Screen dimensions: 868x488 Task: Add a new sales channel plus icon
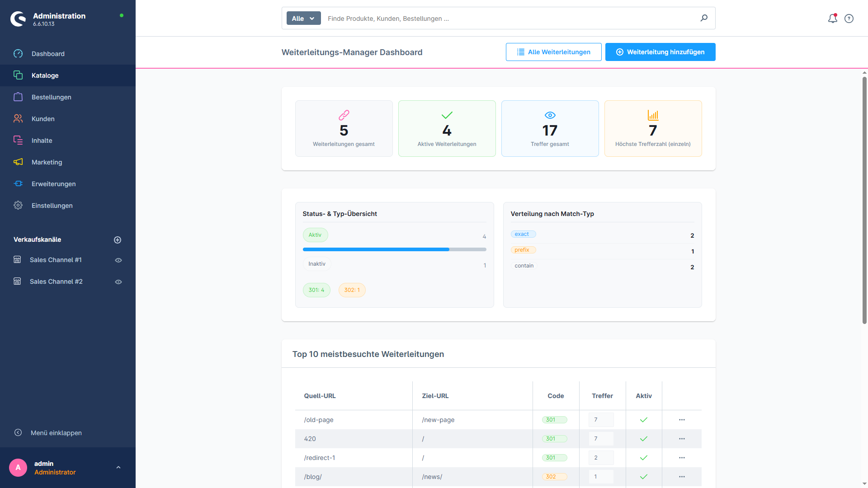[118, 240]
